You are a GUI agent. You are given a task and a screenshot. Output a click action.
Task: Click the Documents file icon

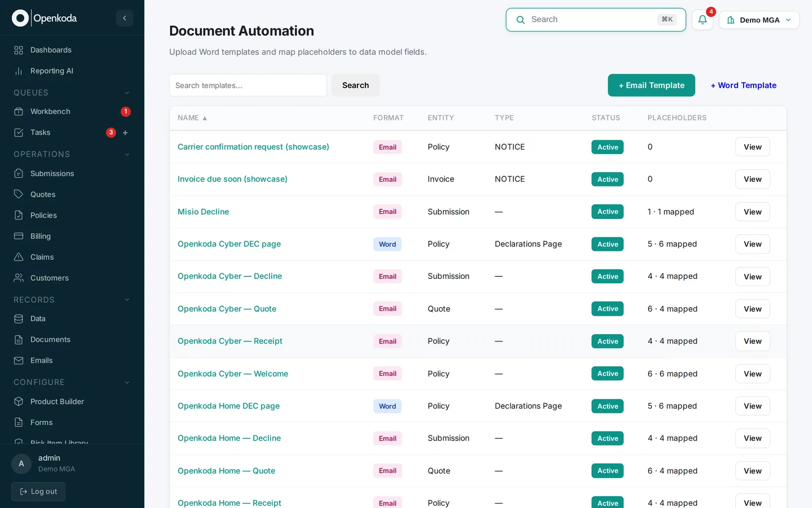pos(19,339)
